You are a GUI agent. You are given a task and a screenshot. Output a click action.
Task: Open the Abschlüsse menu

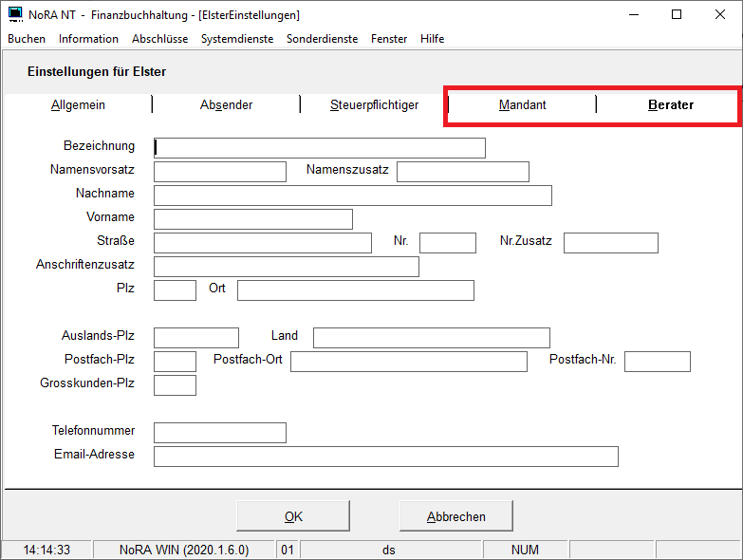tap(159, 39)
